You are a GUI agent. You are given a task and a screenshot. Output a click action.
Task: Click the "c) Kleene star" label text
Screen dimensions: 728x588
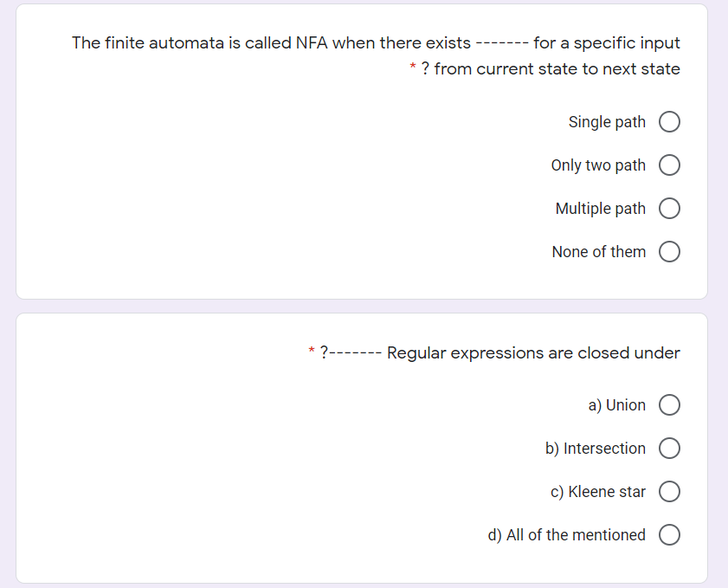click(x=597, y=491)
